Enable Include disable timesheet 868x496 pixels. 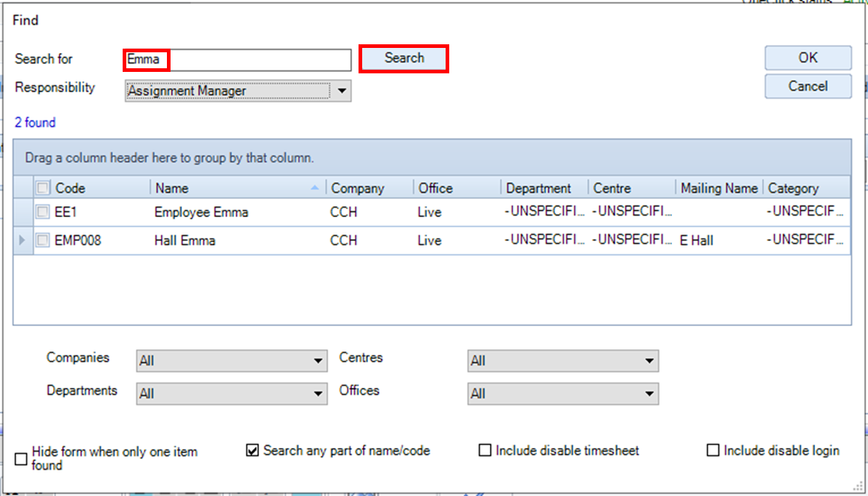(x=485, y=450)
